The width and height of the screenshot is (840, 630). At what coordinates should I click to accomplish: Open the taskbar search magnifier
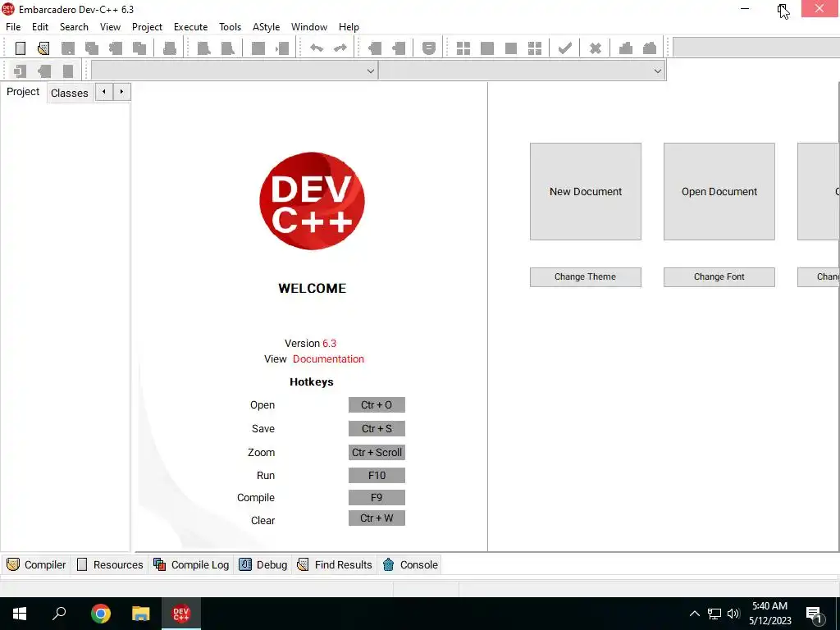pyautogui.click(x=59, y=614)
